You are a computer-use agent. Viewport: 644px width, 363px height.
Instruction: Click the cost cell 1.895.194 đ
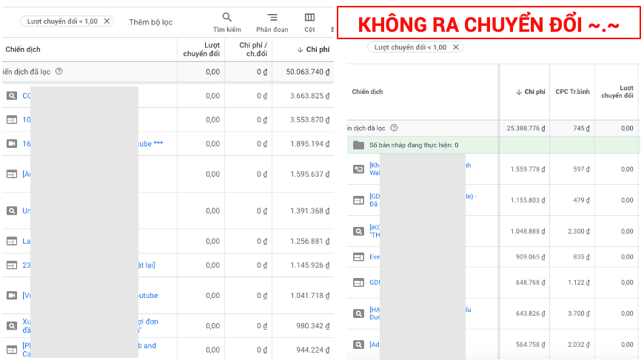click(x=309, y=143)
